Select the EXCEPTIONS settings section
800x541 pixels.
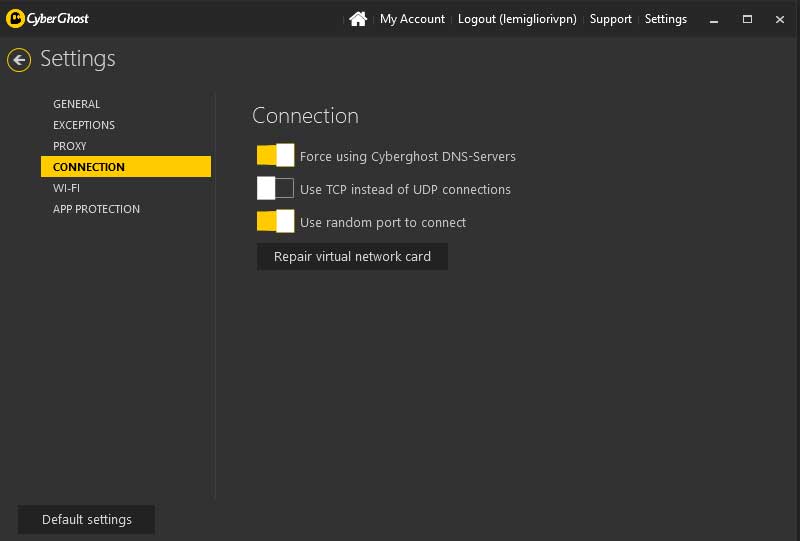click(x=84, y=125)
